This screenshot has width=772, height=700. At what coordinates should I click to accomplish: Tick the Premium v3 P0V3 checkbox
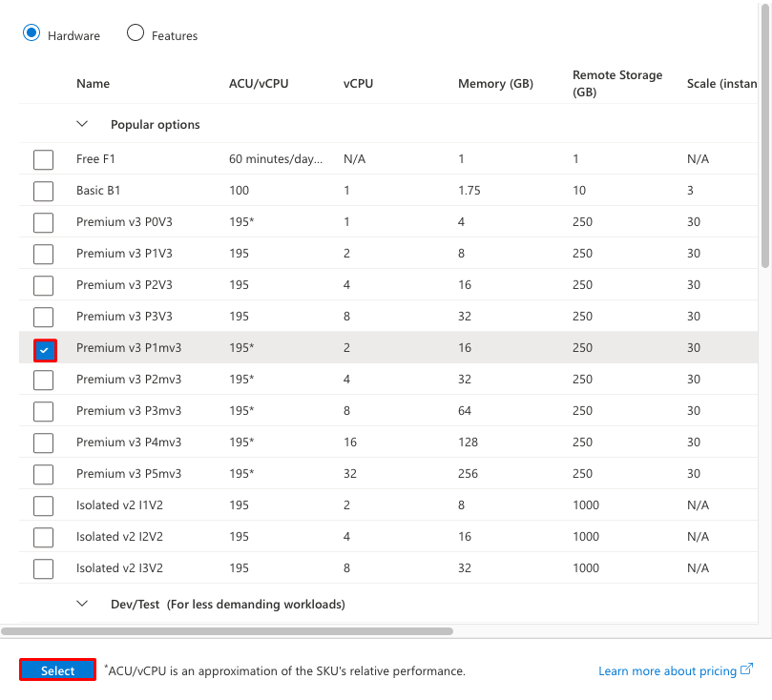click(43, 222)
